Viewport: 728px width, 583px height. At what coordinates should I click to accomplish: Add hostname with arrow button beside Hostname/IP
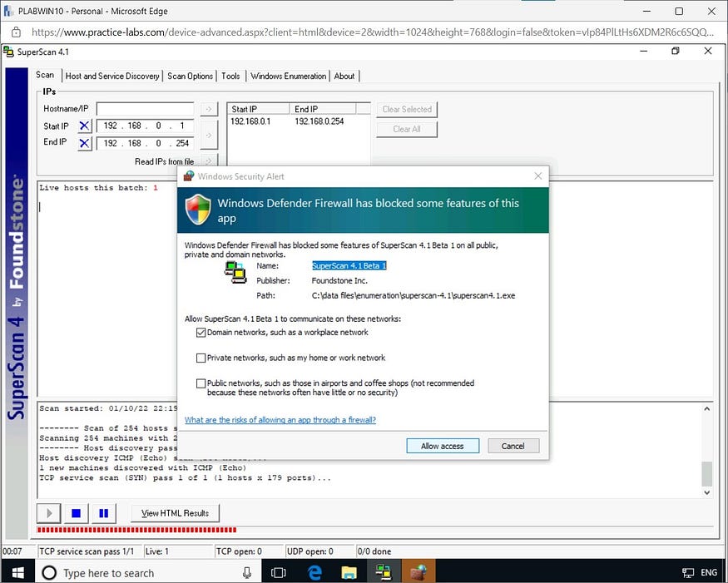pyautogui.click(x=209, y=109)
